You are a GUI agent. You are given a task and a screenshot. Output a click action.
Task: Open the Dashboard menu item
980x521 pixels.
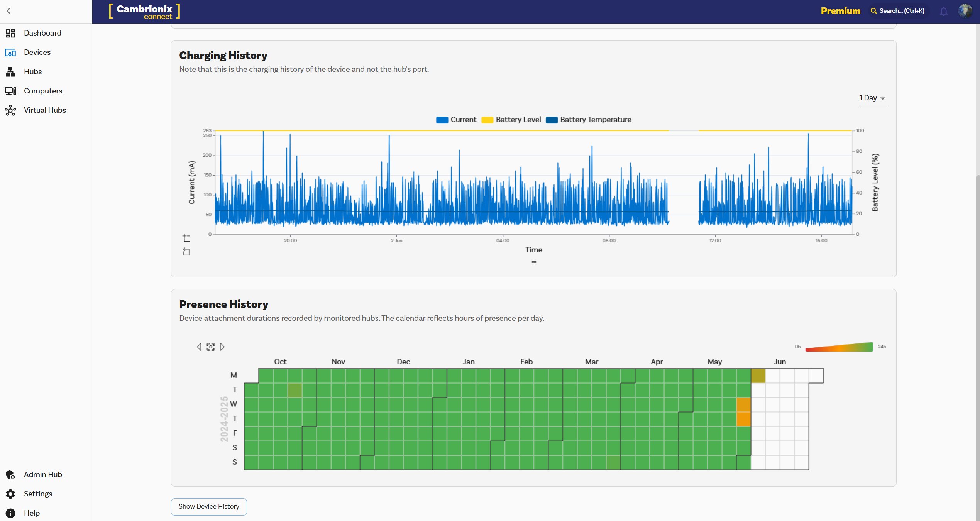42,33
